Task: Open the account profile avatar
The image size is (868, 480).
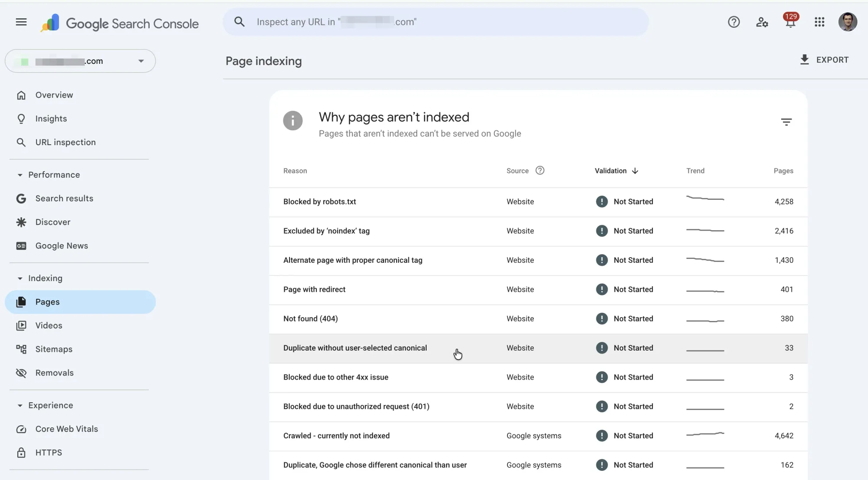Action: [848, 22]
